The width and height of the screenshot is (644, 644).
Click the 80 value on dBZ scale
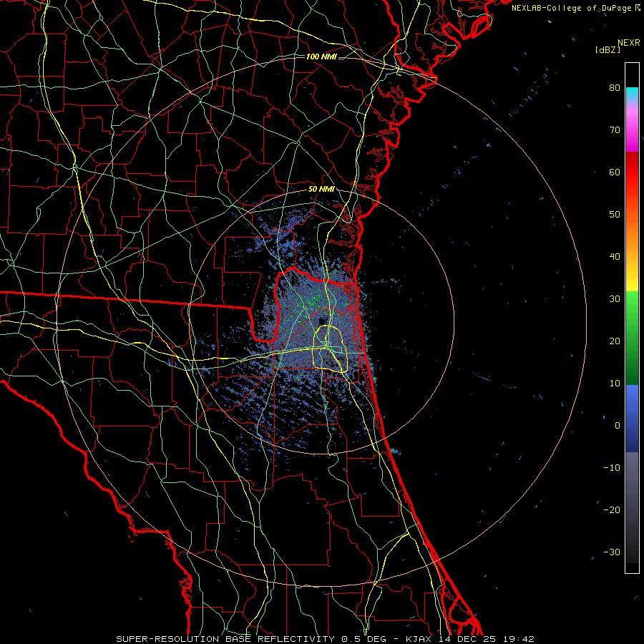[x=615, y=87]
